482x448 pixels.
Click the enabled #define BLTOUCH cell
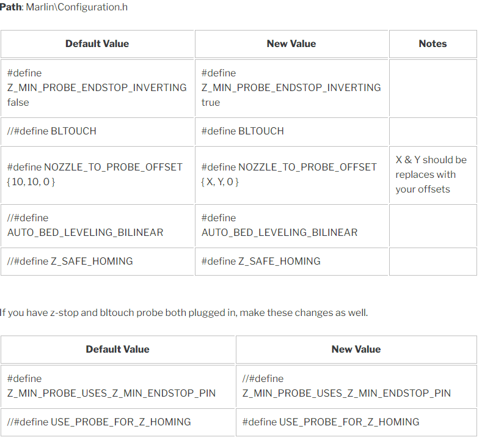(291, 131)
